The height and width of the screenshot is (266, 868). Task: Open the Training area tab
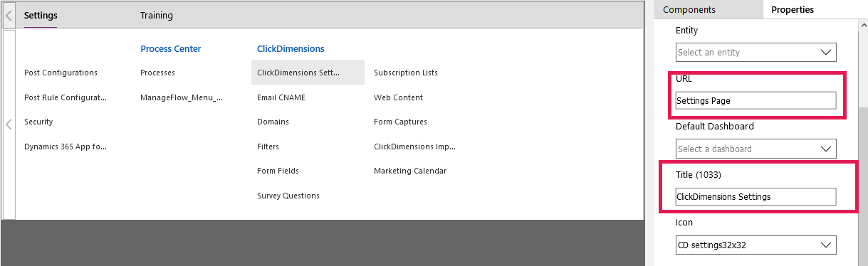156,15
